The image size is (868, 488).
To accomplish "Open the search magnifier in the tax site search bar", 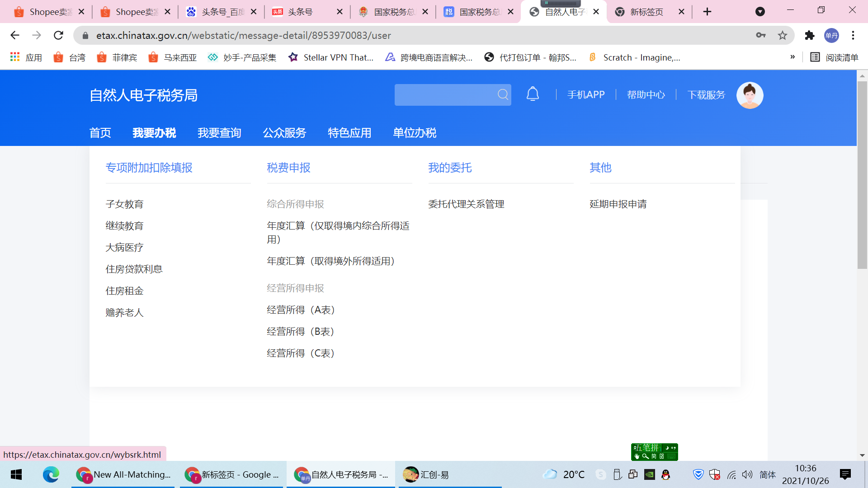I will 502,95.
